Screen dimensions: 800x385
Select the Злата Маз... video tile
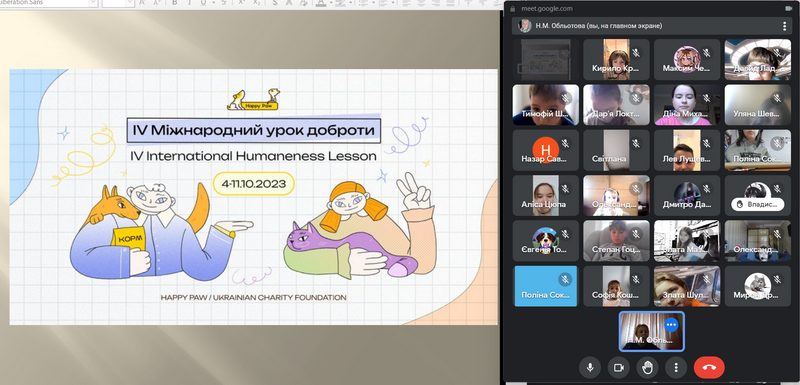(x=687, y=241)
